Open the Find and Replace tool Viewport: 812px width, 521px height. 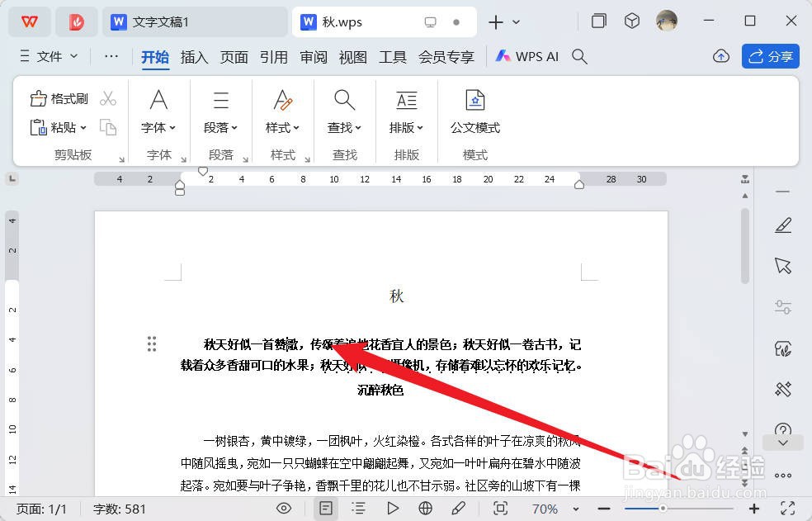(x=344, y=110)
